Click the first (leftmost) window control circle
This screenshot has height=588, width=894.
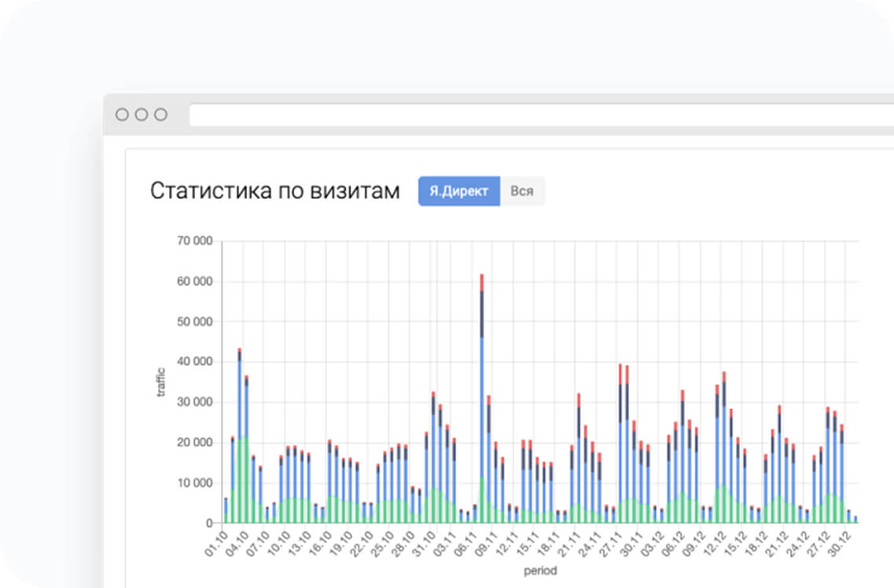(122, 115)
